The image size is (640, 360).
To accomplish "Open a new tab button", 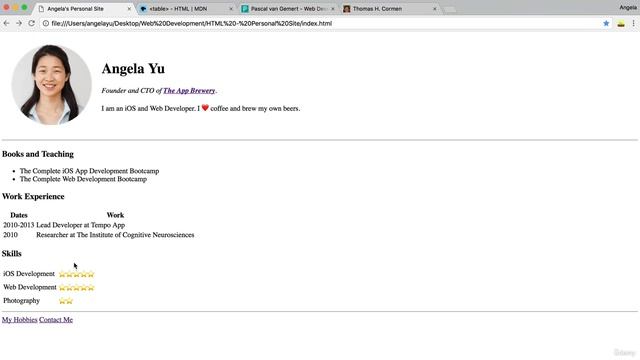I will coord(449,9).
